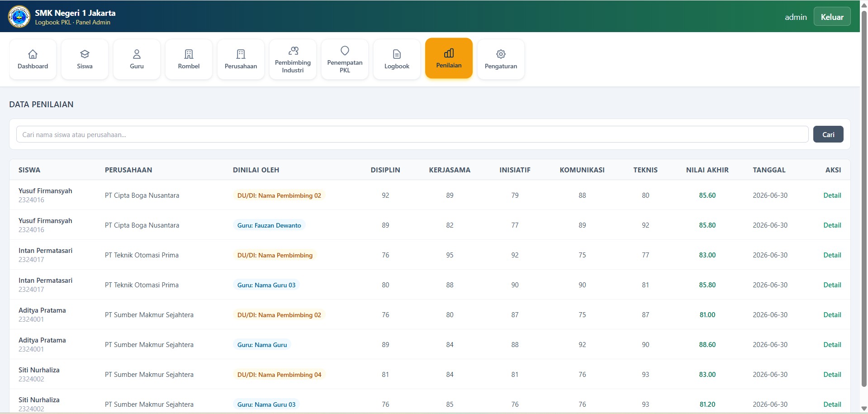Click the SMK Negeri 1 Jakarta school logo
This screenshot has width=868, height=414.
pyautogui.click(x=19, y=17)
